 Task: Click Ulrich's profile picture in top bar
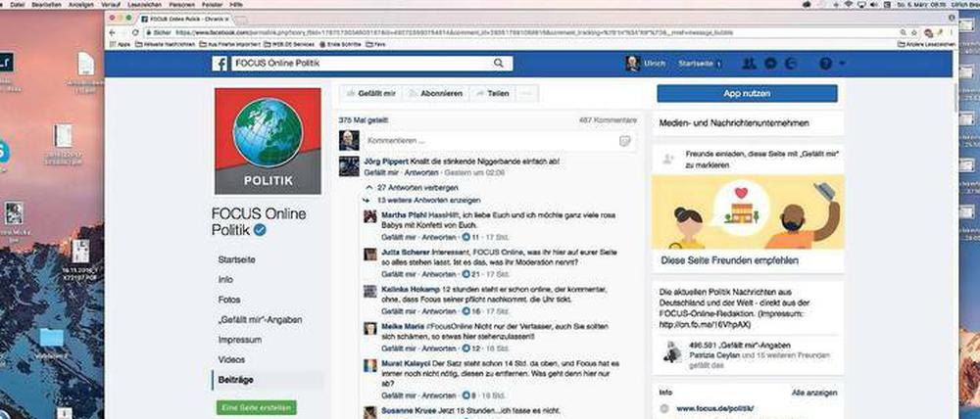[x=632, y=63]
